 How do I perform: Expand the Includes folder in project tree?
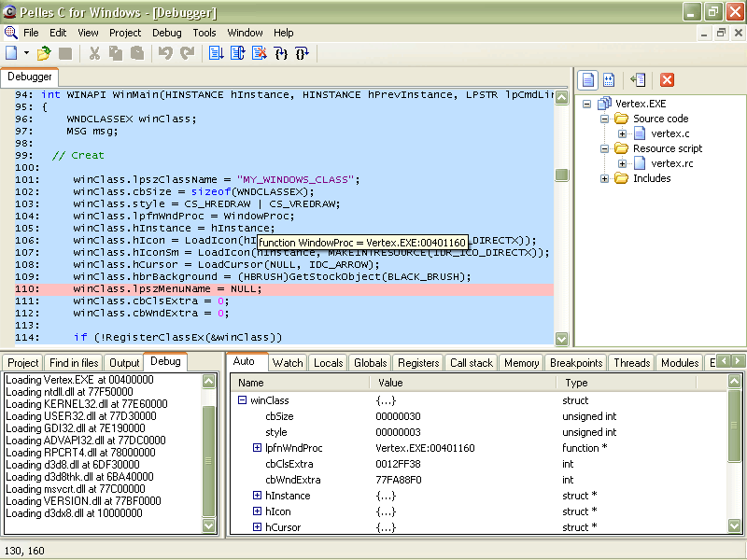tap(605, 178)
